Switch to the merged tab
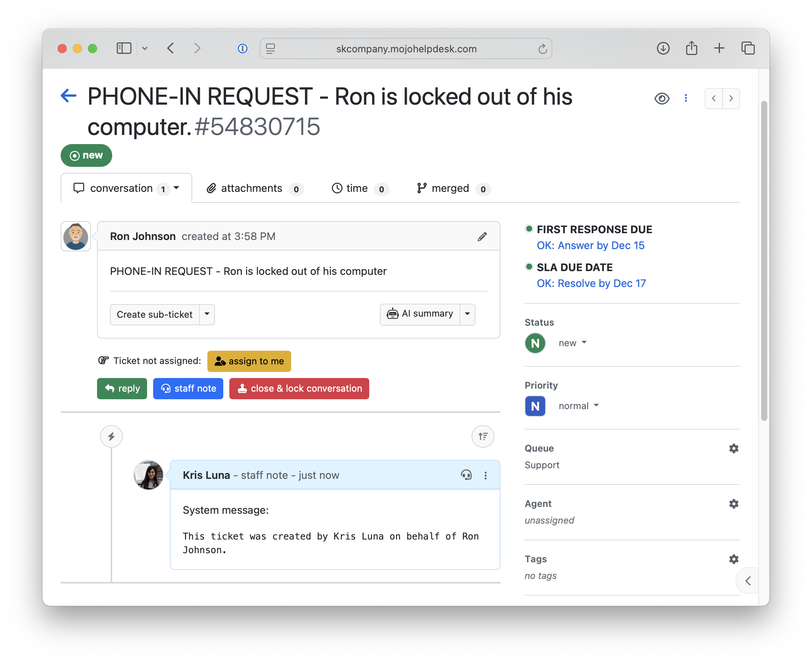 click(454, 188)
